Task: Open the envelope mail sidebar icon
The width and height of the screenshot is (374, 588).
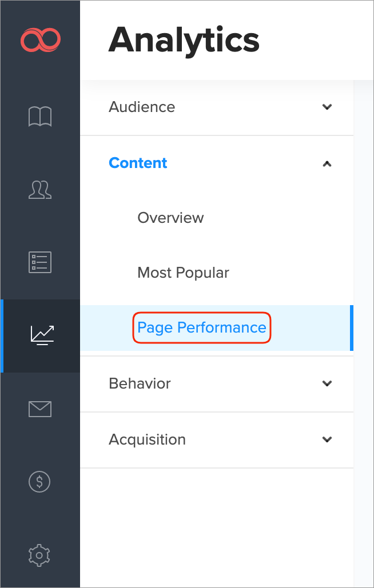Action: pos(40,409)
